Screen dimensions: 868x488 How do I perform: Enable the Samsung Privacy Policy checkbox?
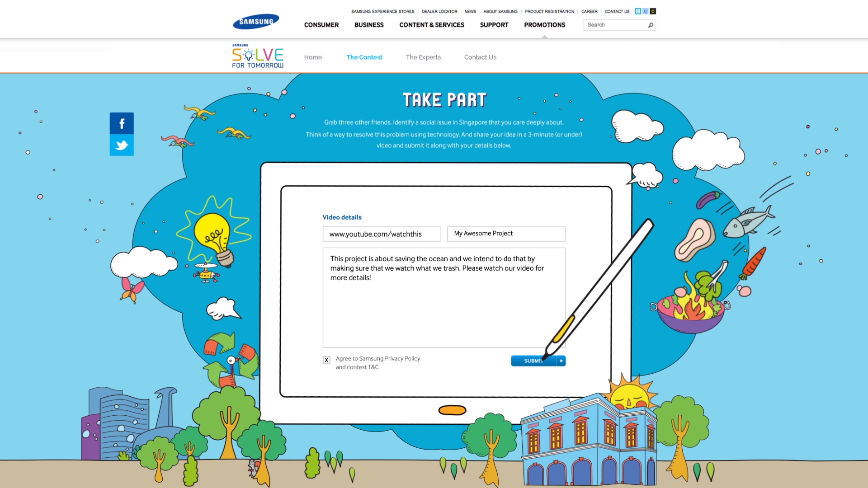point(326,359)
